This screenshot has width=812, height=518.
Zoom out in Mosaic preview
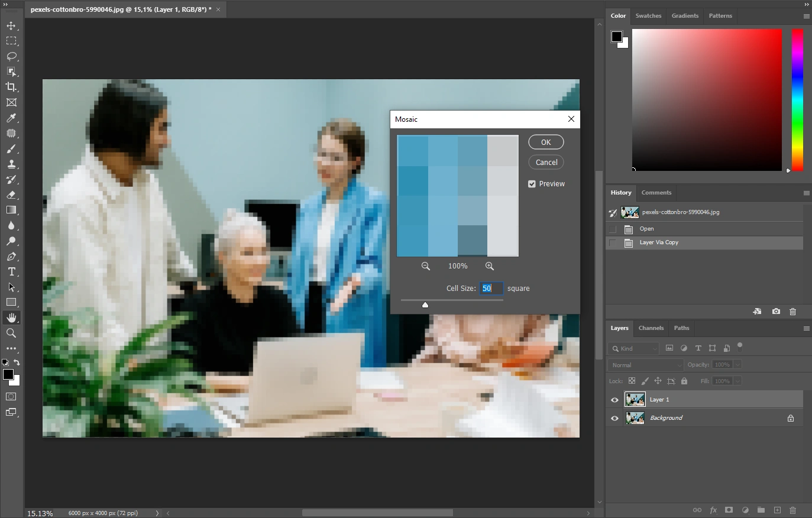click(x=426, y=266)
